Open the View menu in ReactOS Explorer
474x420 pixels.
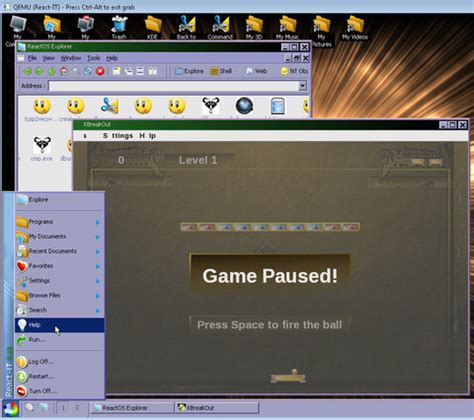pos(48,58)
